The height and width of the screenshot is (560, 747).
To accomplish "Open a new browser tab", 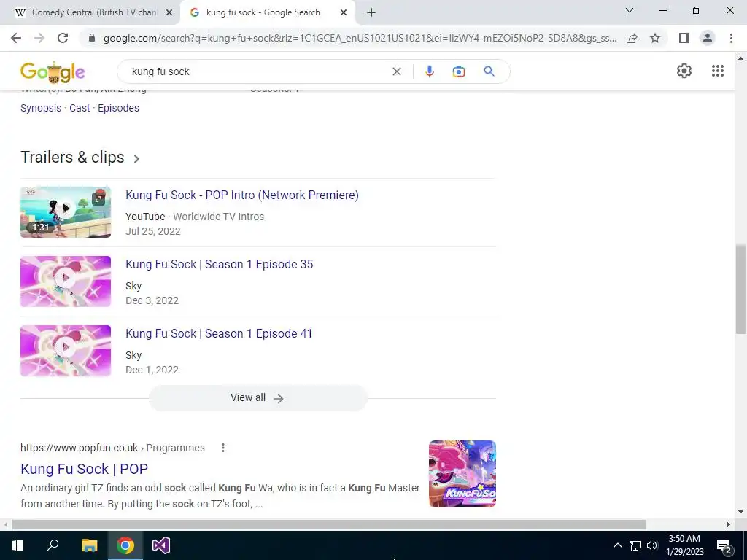I will 371,12.
